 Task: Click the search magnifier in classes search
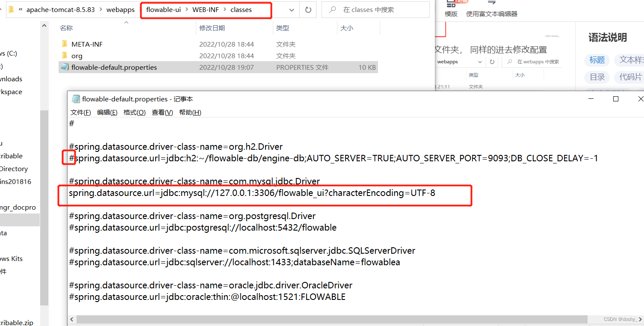point(332,9)
